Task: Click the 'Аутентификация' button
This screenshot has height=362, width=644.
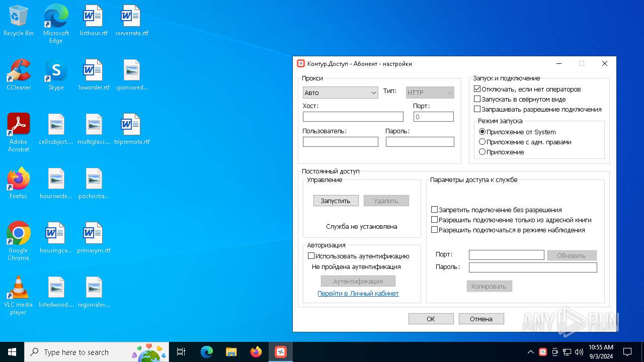Action: [358, 281]
